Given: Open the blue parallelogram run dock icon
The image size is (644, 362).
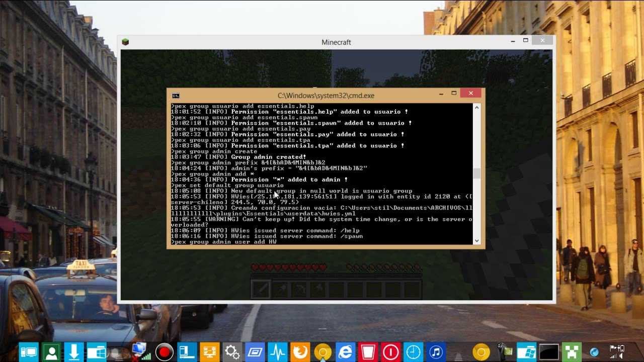Looking at the screenshot, I should tap(255, 352).
